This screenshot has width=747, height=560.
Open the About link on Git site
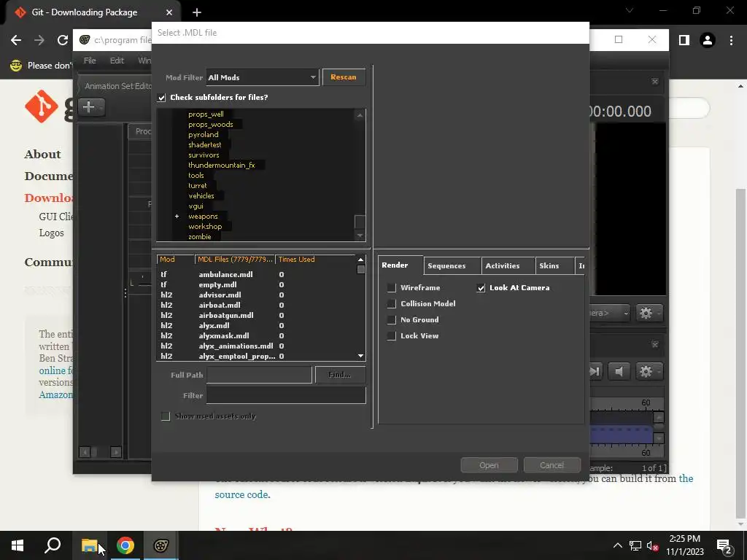coord(42,155)
